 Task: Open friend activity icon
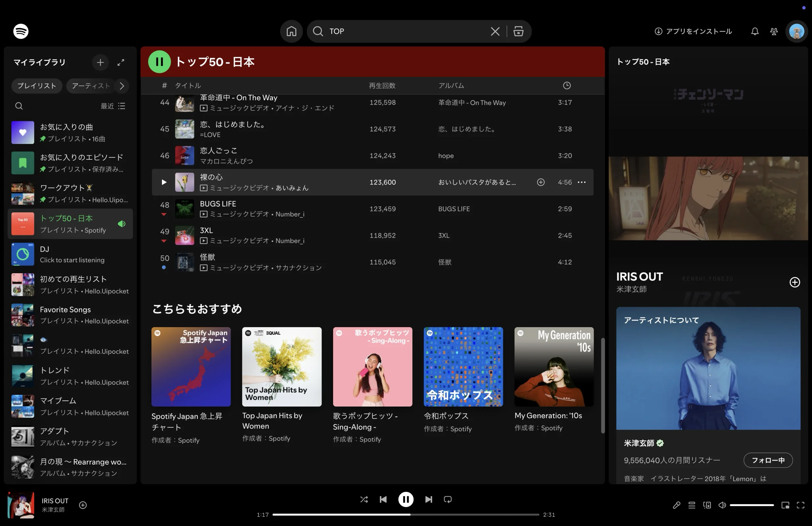tap(774, 31)
